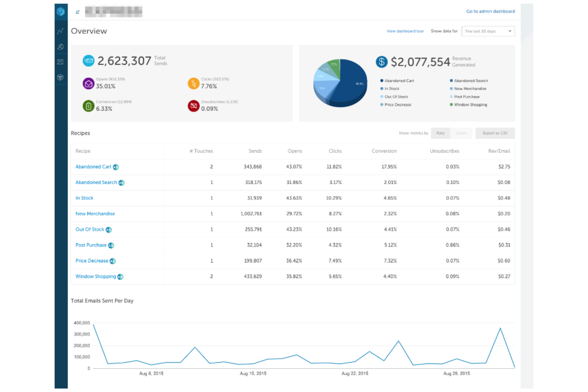Image resolution: width=588 pixels, height=392 pixels.
Task: Click the AB badge beside Window Shopping
Action: point(120,276)
